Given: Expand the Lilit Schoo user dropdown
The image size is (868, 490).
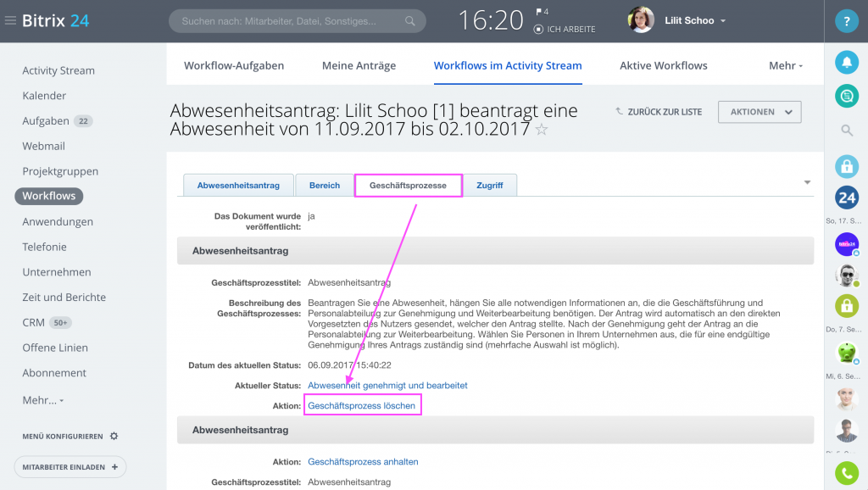Looking at the screenshot, I should click(x=723, y=21).
